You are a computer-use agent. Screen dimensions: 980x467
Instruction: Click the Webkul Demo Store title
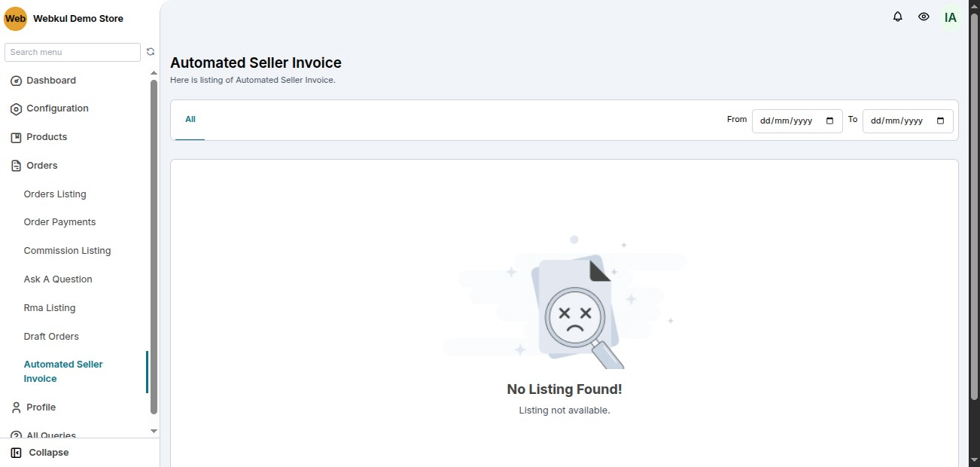(x=78, y=19)
